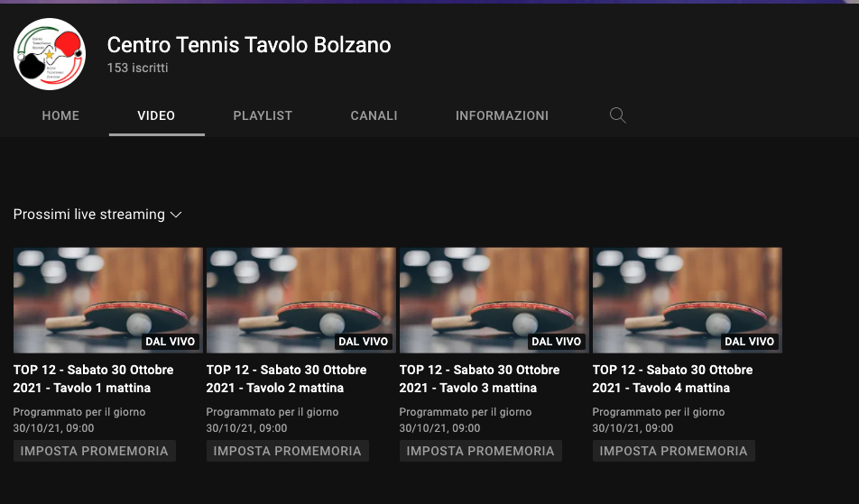Switch to the PLAYLIST tab
The image size is (859, 504).
pos(263,115)
